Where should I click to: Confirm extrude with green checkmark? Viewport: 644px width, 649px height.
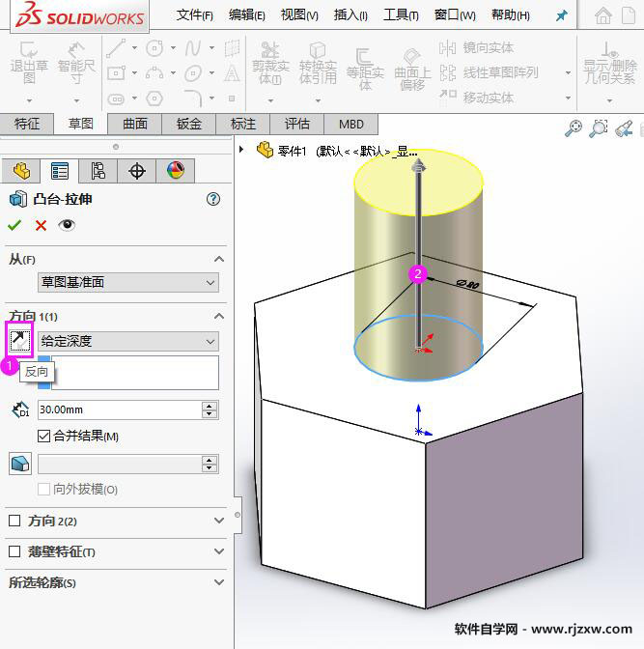[x=14, y=225]
